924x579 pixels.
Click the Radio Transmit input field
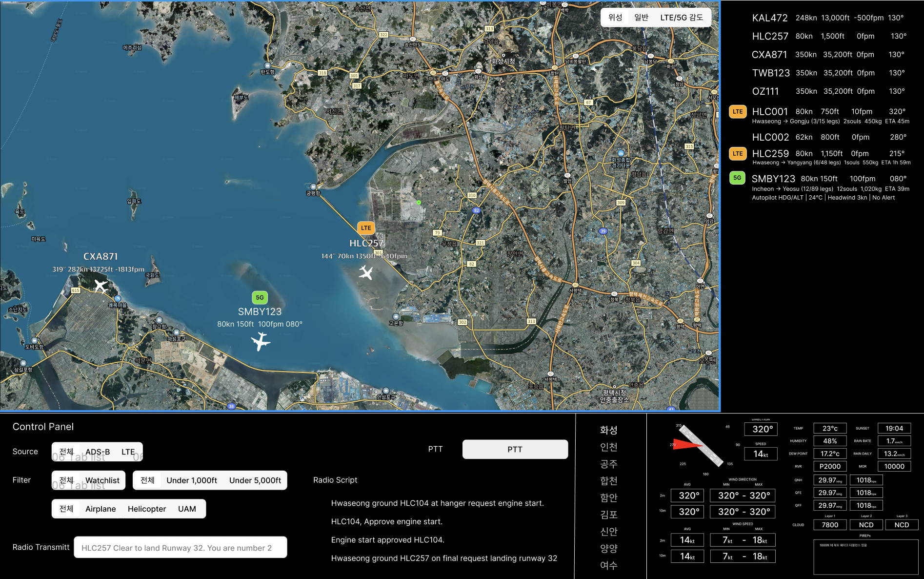180,548
